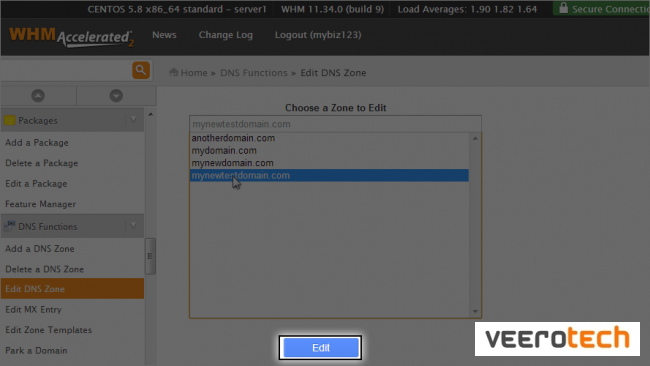Select mynewtestdomain.com in zone list
The width and height of the screenshot is (650, 366).
click(x=330, y=175)
